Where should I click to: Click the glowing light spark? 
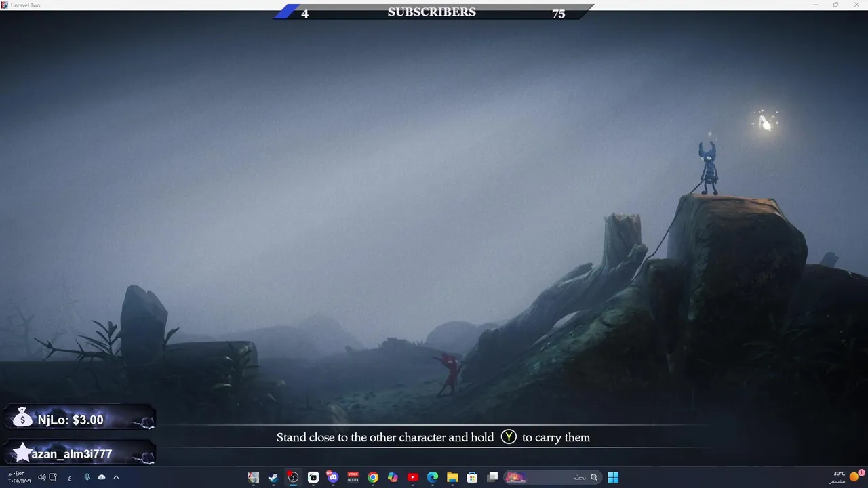tap(766, 123)
